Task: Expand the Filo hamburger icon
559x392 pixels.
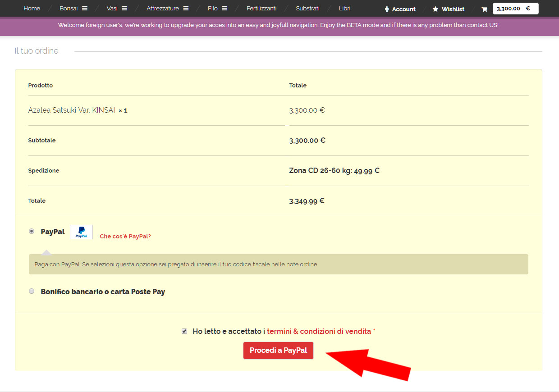Action: (x=225, y=9)
